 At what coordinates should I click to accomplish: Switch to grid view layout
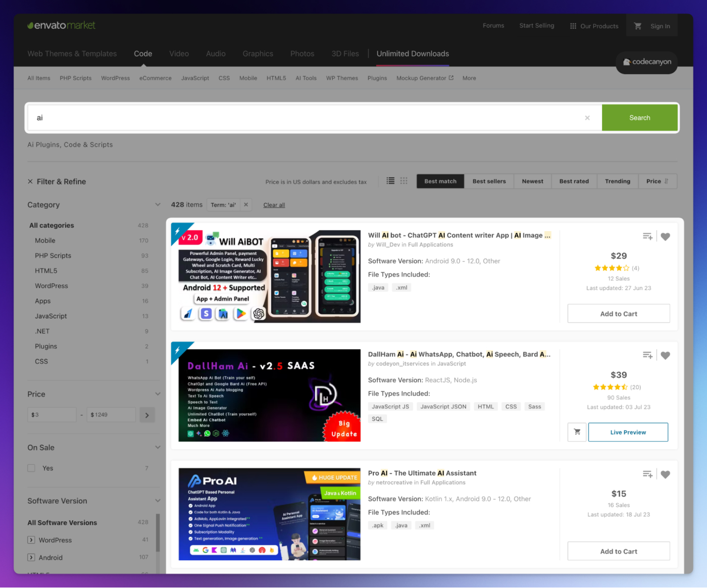tap(404, 181)
